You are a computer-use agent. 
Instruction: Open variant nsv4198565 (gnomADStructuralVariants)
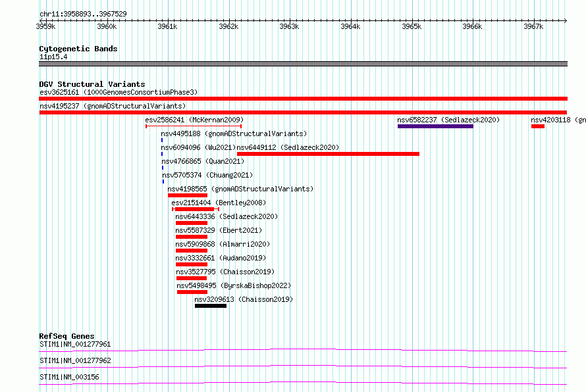coord(240,189)
